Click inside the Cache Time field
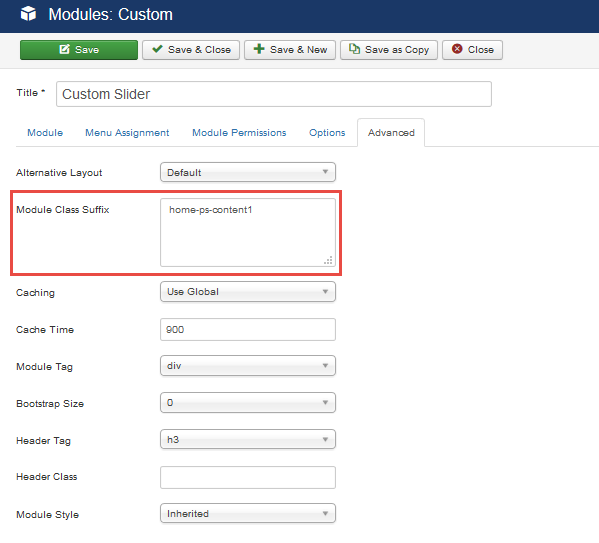Screen dimensions: 599x543 pos(248,329)
